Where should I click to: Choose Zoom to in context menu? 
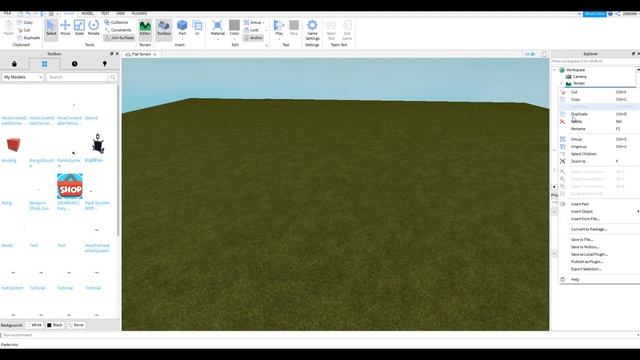coord(599,161)
